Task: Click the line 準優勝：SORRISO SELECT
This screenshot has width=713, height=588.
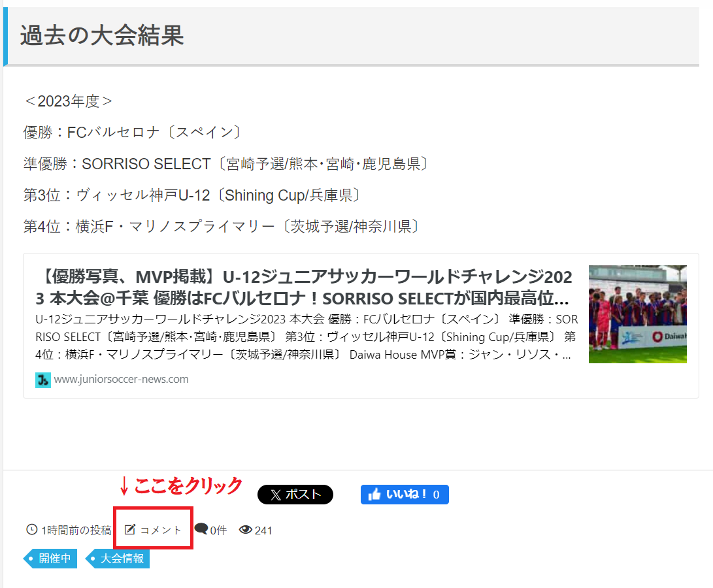Action: pos(226,164)
